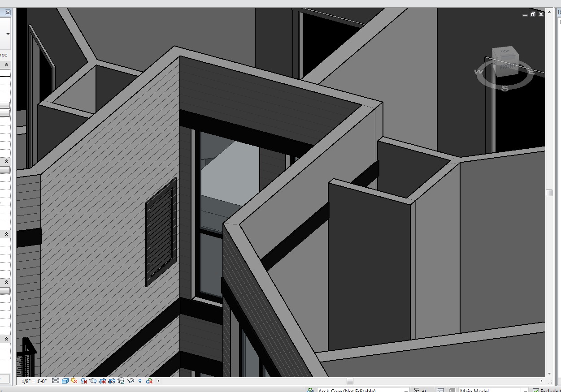Select the louvered vent on siding wall
561x392 pixels.
[x=161, y=233]
